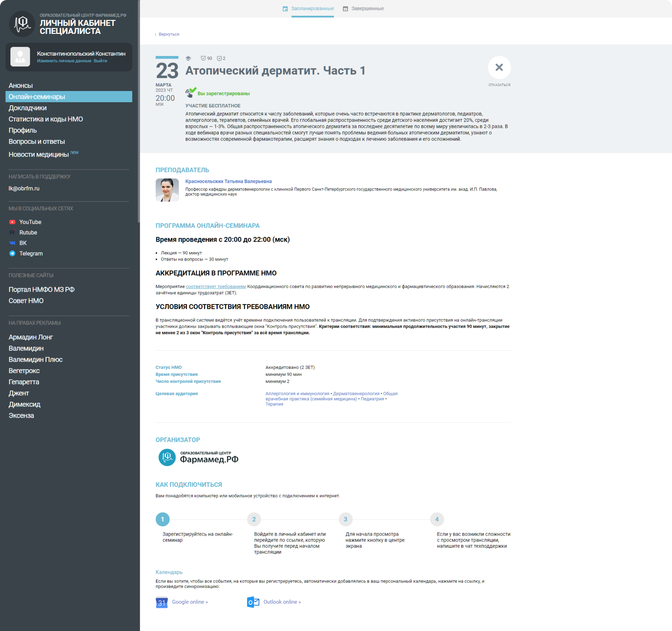This screenshot has height=631, width=672.
Task: Open the YouTube text link
Action: click(30, 222)
